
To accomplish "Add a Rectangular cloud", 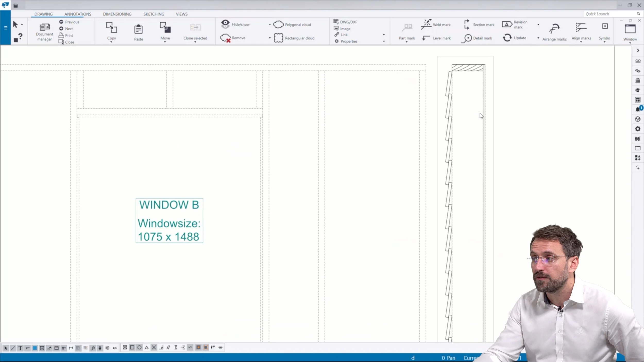I will coord(294,38).
